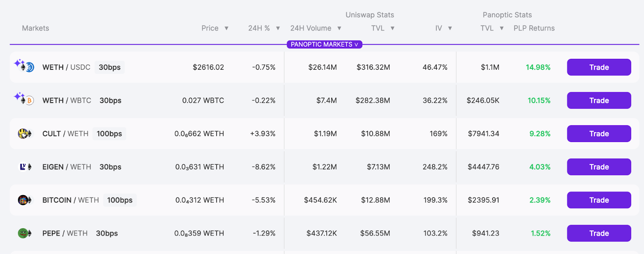Click the $56.55M TVL value
644x254 pixels.
pos(375,233)
